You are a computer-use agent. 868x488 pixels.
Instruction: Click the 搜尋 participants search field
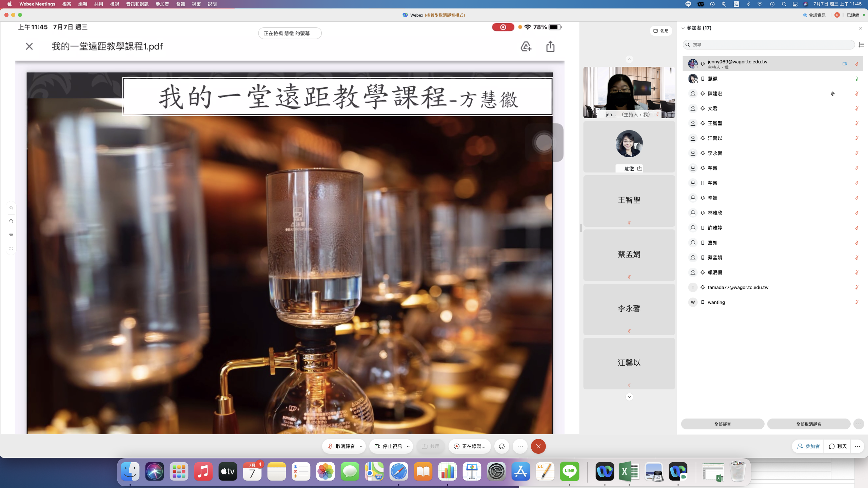click(x=770, y=45)
